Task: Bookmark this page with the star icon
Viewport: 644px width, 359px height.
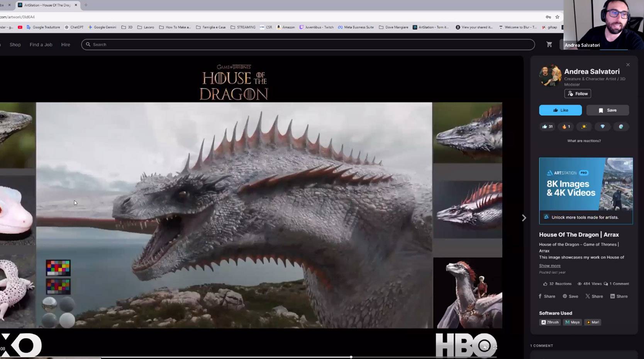Action: pyautogui.click(x=557, y=17)
